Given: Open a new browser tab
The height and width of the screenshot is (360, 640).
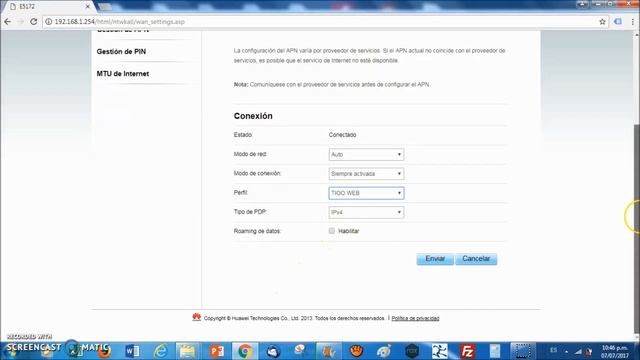Looking at the screenshot, I should pos(105,7).
